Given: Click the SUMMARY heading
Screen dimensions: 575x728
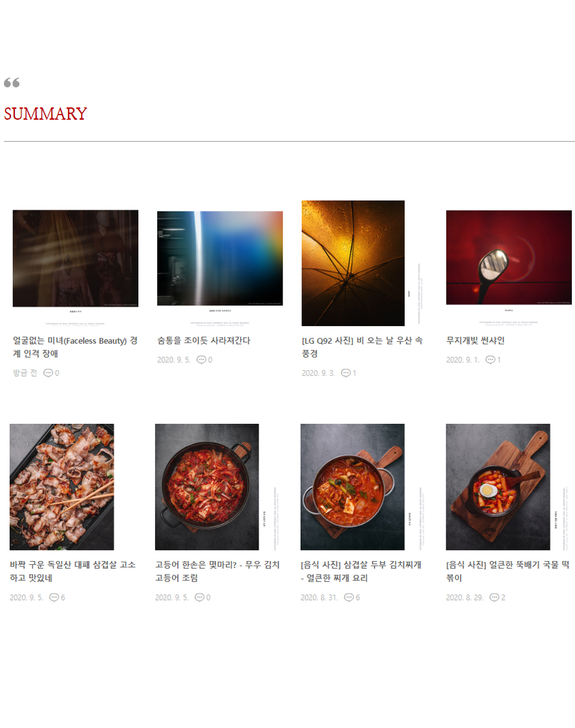Looking at the screenshot, I should click(x=45, y=114).
